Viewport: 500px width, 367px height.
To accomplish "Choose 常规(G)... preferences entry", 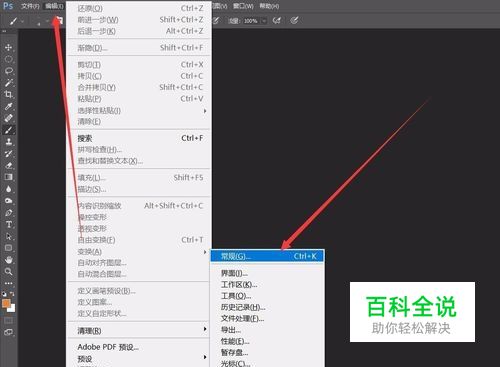I will (x=267, y=256).
